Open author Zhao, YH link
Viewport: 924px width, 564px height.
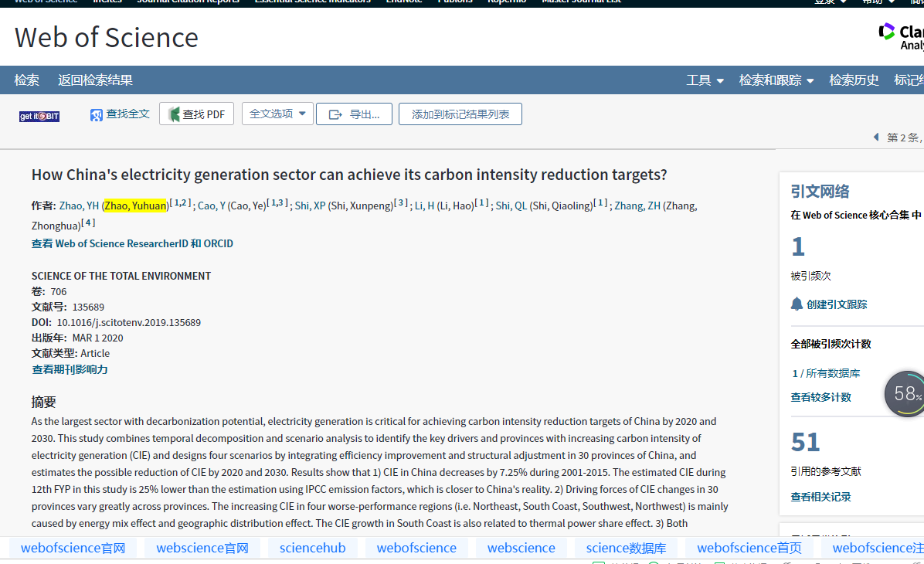coord(79,206)
